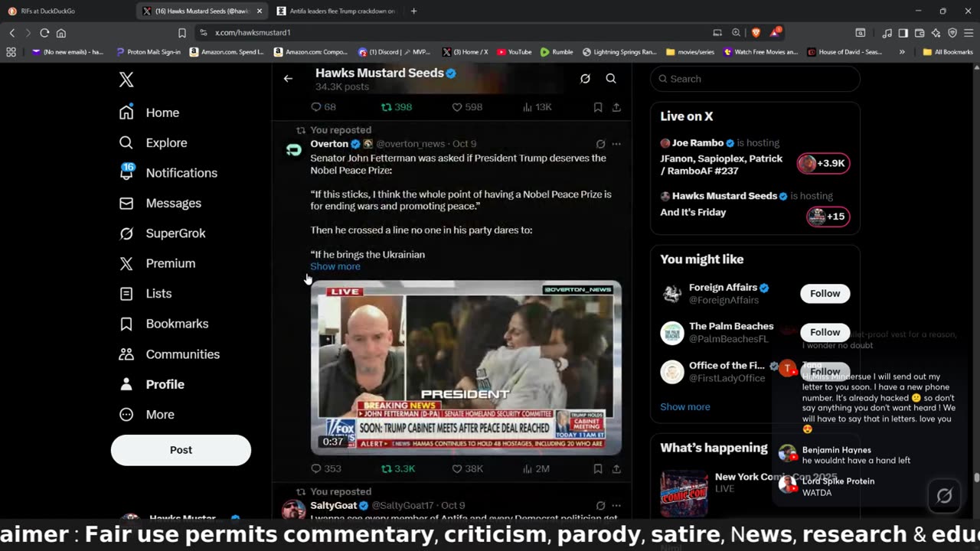Go to the X logo home icon
This screenshot has height=551, width=980.
[126, 80]
